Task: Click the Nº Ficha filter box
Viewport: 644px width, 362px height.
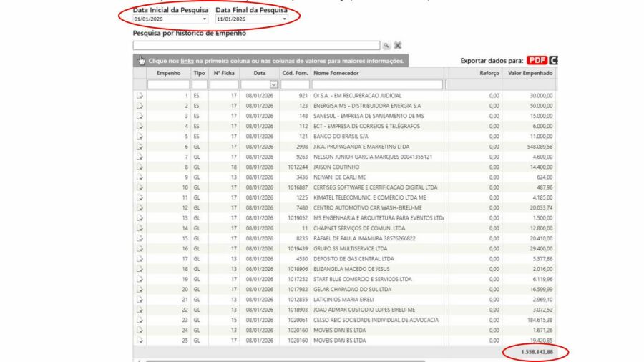Action: pyautogui.click(x=224, y=84)
